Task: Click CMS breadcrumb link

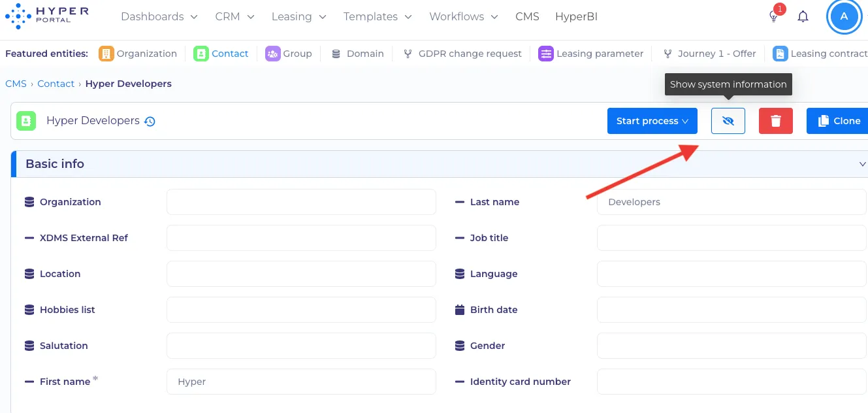Action: pyautogui.click(x=16, y=84)
